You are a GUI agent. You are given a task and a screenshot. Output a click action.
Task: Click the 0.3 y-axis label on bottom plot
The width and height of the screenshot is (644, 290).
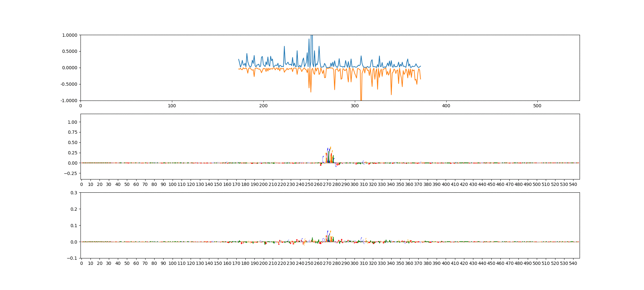(74, 193)
